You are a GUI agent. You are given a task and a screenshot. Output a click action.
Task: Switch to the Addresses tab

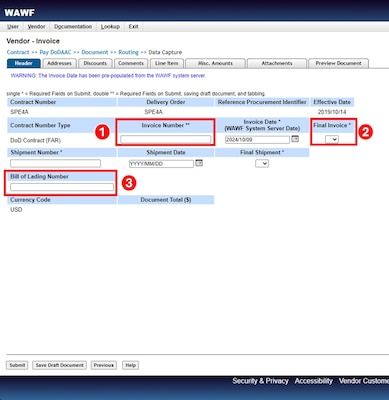(59, 63)
